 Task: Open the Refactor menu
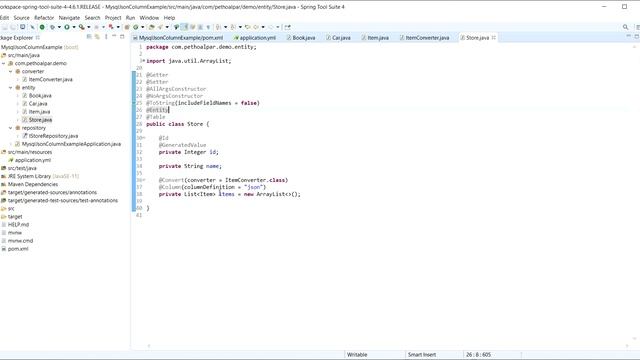[x=44, y=18]
